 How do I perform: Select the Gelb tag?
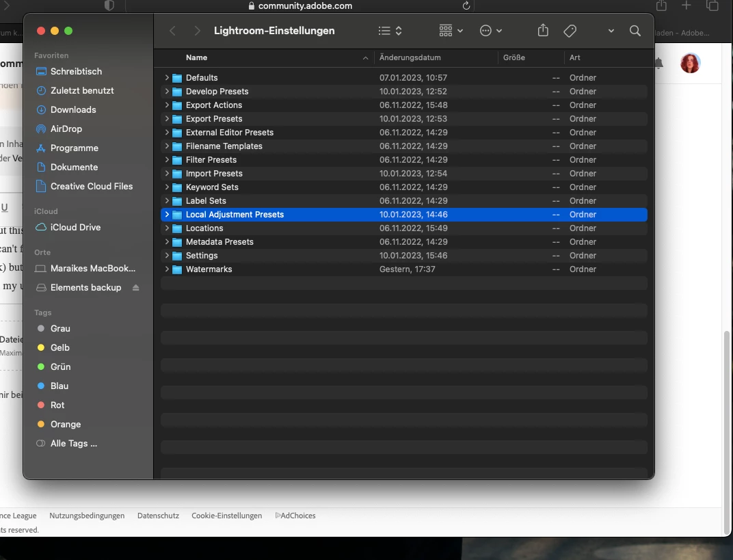(59, 348)
